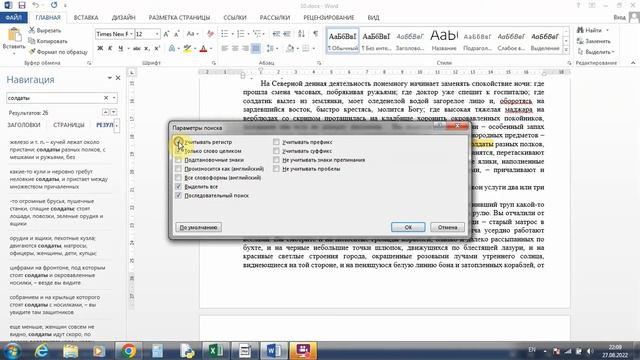
Task: Switch to ВСТАВКА ribbon tab
Action: click(x=86, y=18)
